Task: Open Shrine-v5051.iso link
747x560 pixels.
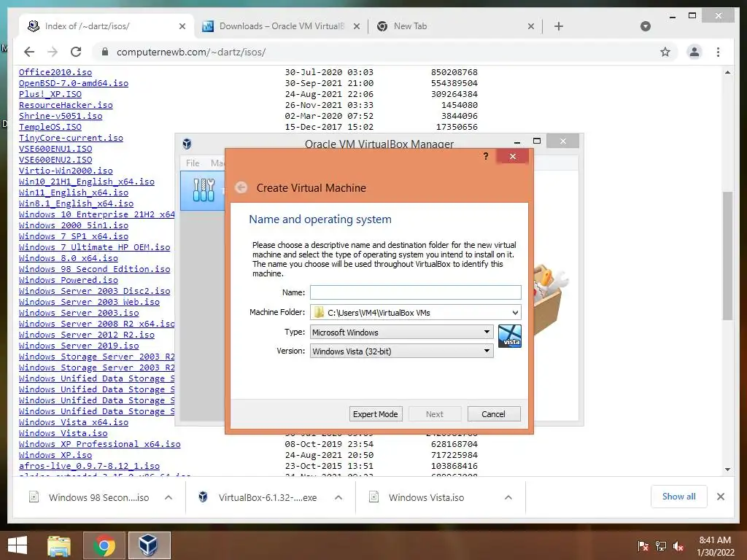Action: (61, 116)
